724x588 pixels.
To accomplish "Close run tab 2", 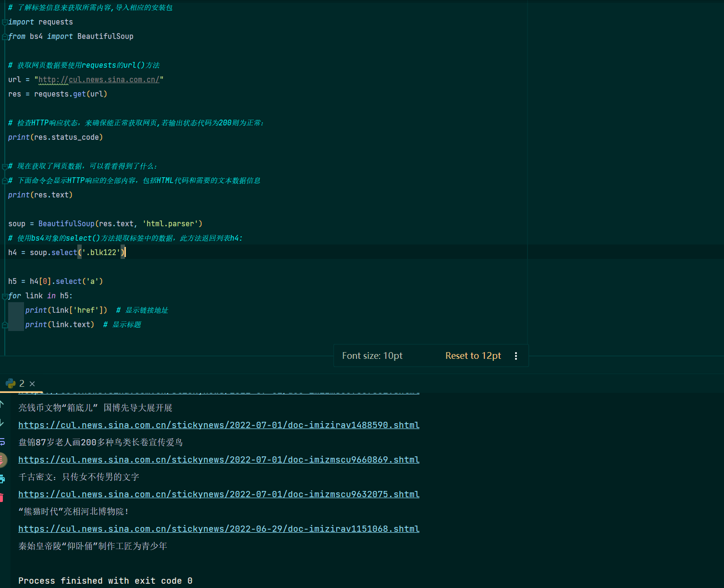I will [x=32, y=383].
